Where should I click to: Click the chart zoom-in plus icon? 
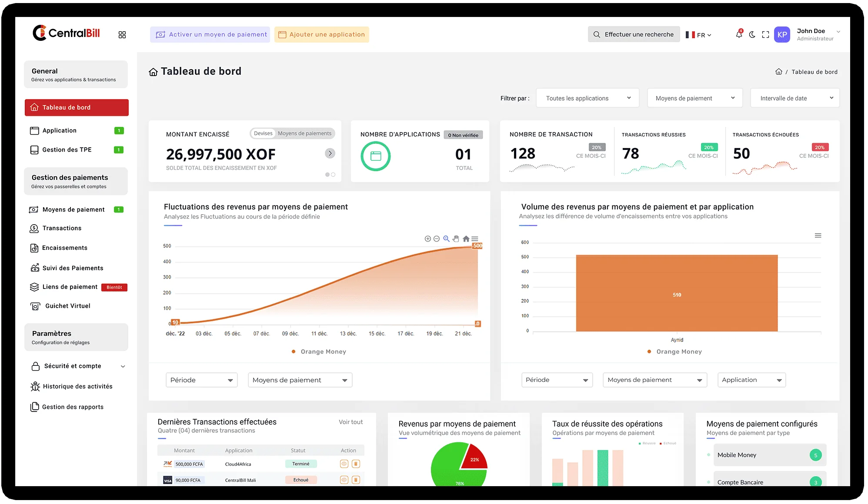tap(427, 239)
